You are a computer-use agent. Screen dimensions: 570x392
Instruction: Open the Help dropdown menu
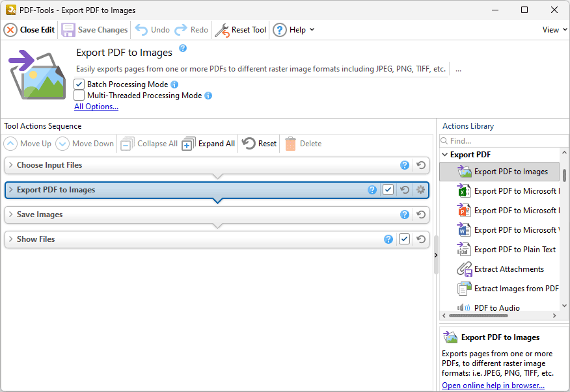coord(293,30)
